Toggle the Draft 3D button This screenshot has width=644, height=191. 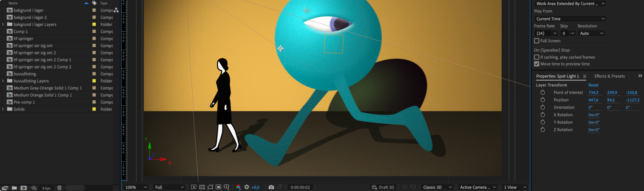383,187
